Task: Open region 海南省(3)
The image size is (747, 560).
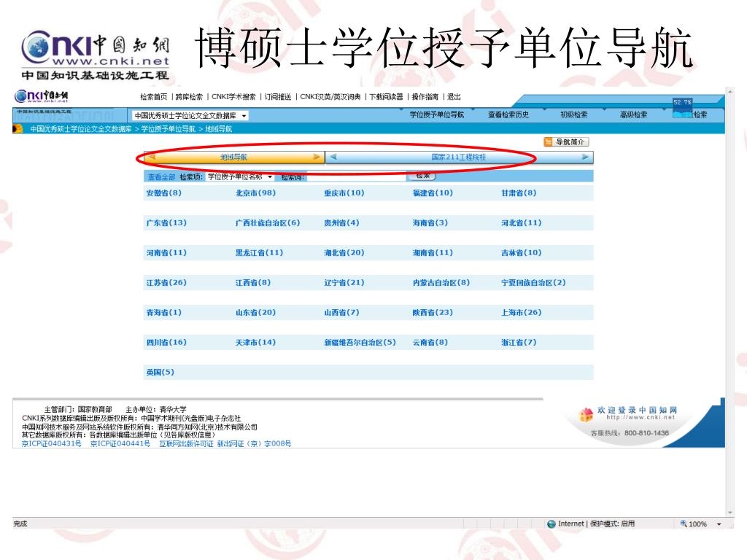Action: (x=430, y=223)
